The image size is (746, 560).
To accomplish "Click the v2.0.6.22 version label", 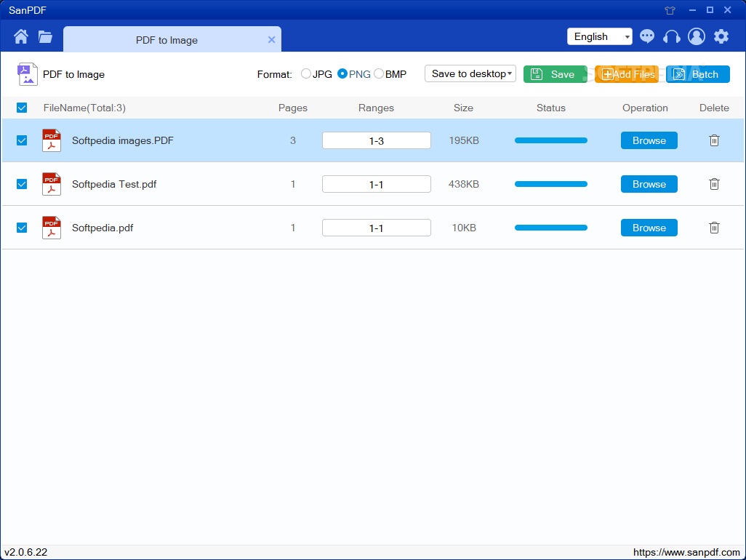I will 26,552.
